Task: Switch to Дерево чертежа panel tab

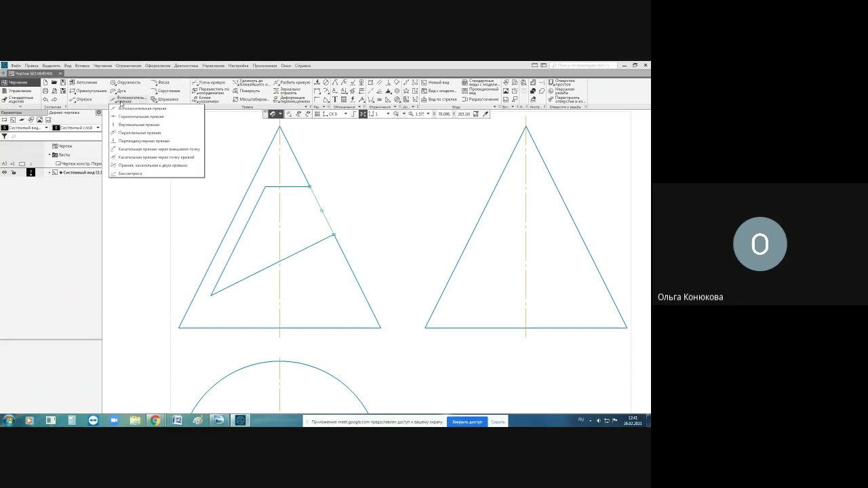Action: coord(64,113)
